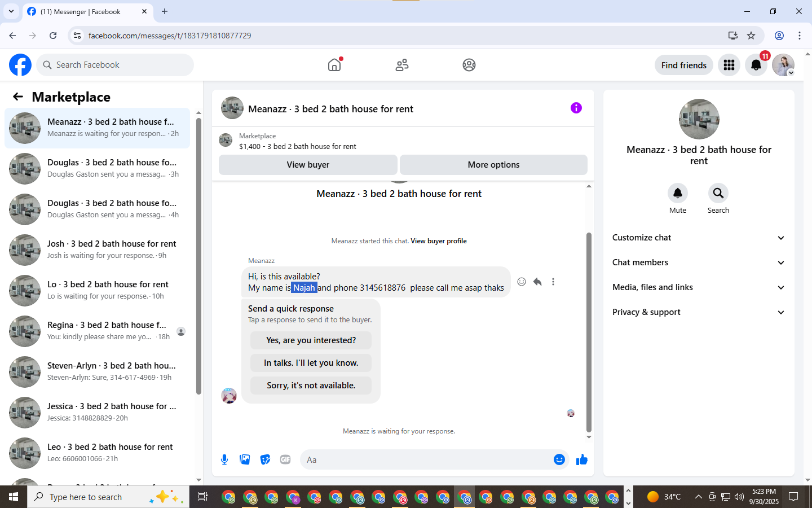Open Chrome's three-dot menu
812x508 pixels.
coord(800,36)
